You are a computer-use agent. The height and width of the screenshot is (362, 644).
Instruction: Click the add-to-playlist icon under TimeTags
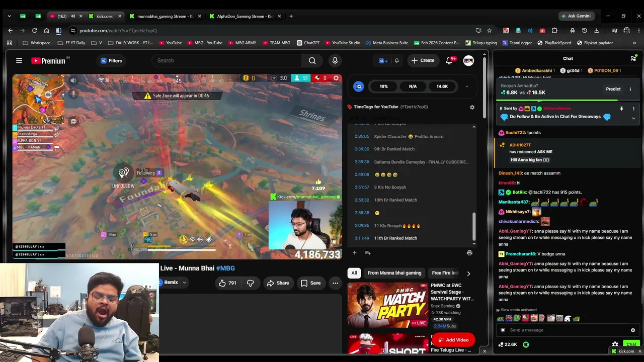coord(368,253)
